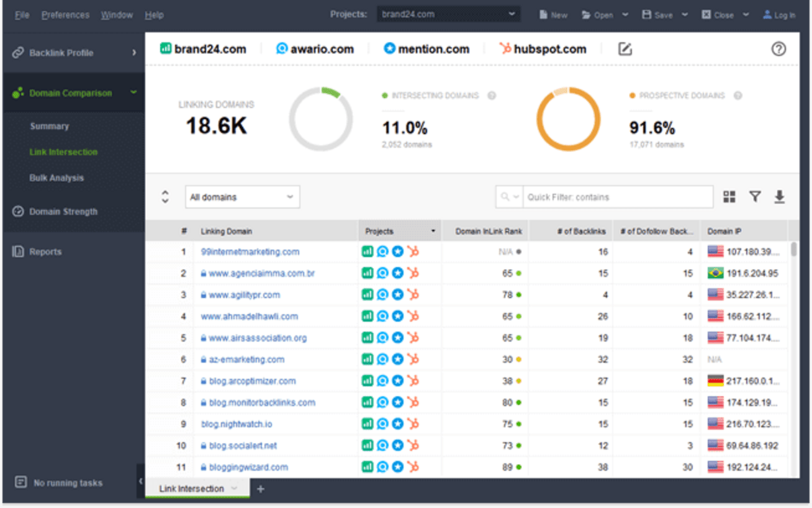
Task: Open the Reports section
Action: (45, 252)
